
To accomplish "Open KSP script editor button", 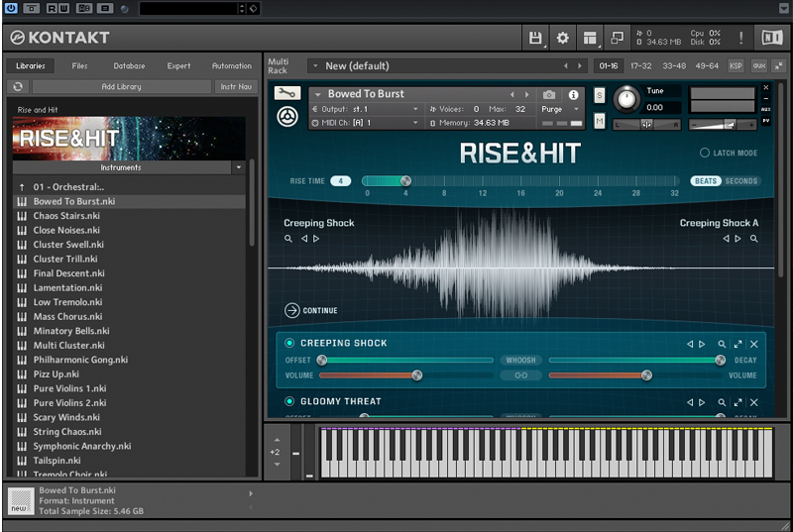I will point(736,65).
